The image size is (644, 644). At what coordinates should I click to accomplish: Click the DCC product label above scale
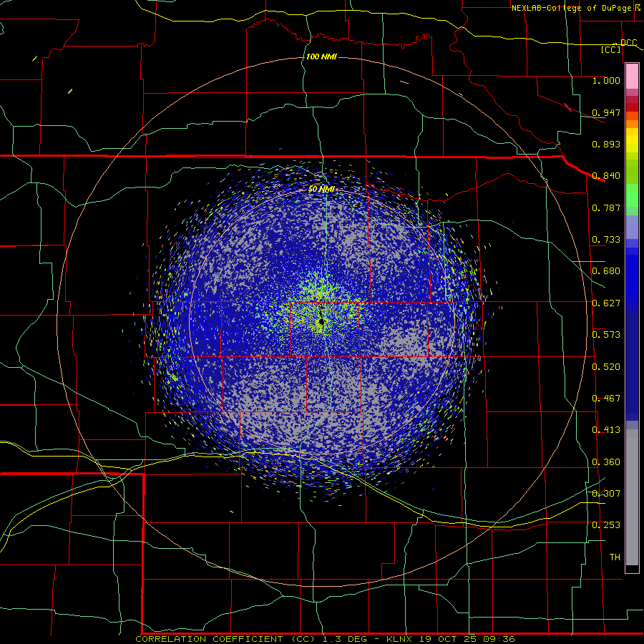pos(628,43)
